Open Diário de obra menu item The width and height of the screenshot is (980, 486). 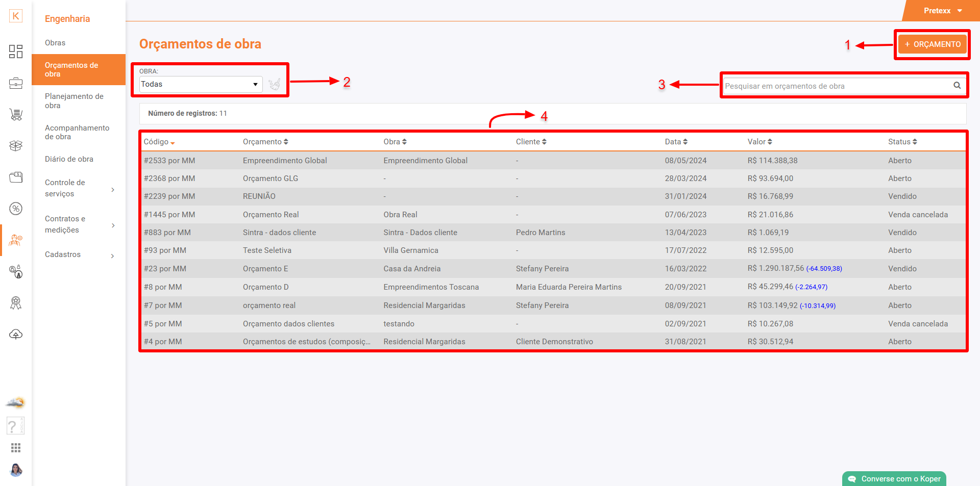(x=69, y=159)
